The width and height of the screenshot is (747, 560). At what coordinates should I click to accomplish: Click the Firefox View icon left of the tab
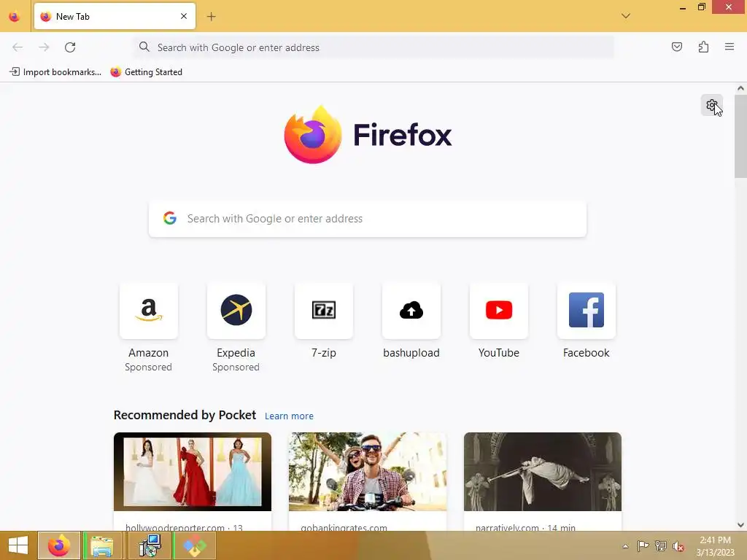tap(15, 17)
